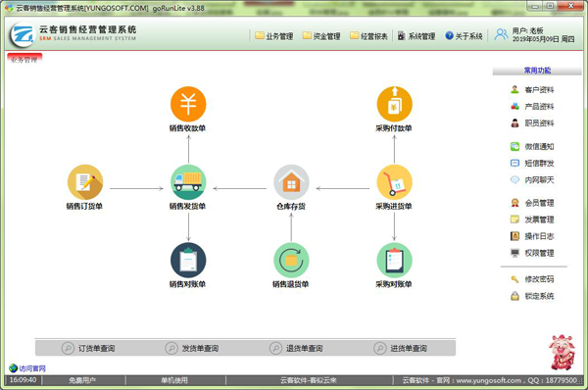Open the 资金管理 menu
Image resolution: width=588 pixels, height=390 pixels.
(x=321, y=36)
